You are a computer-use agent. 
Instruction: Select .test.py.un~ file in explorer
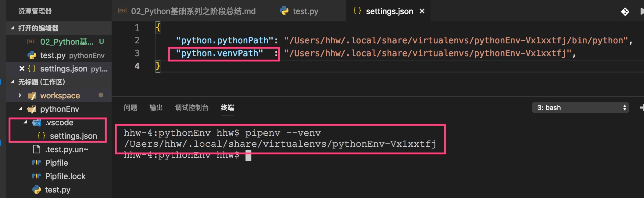tap(66, 149)
